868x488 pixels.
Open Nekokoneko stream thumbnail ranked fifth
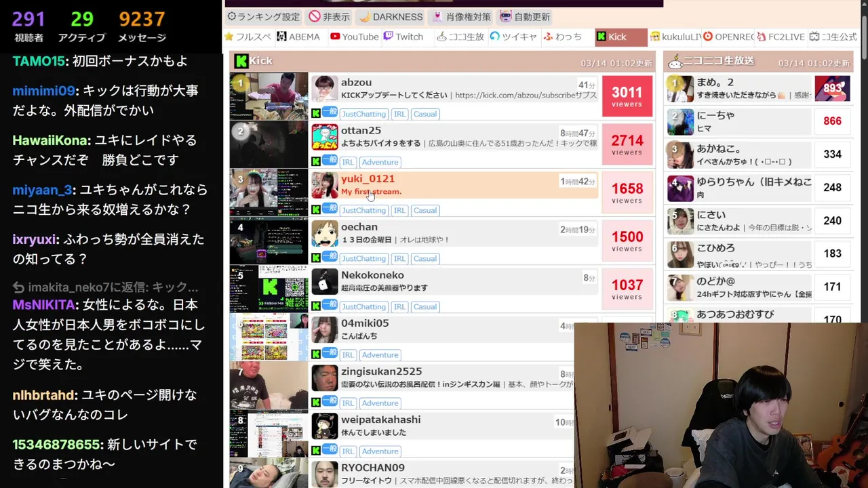pyautogui.click(x=269, y=288)
